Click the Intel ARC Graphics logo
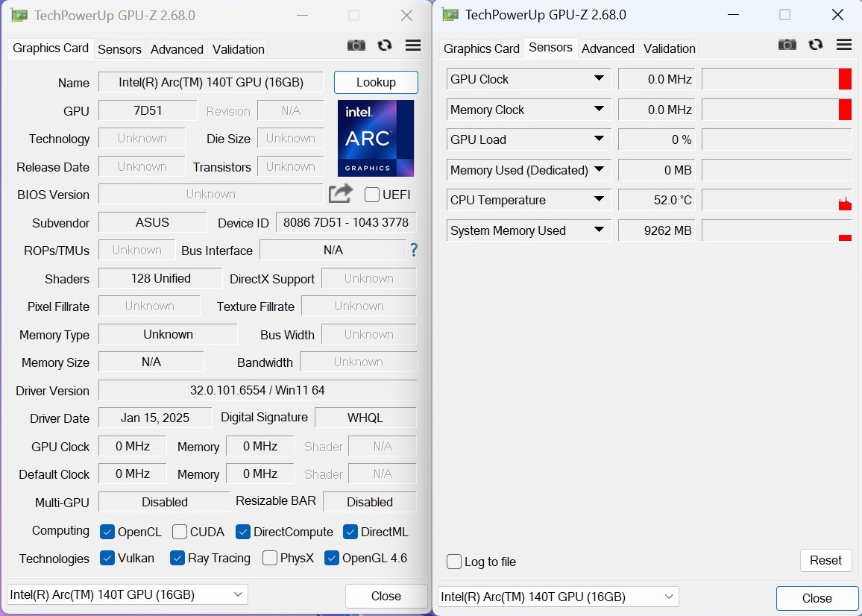 click(x=376, y=138)
